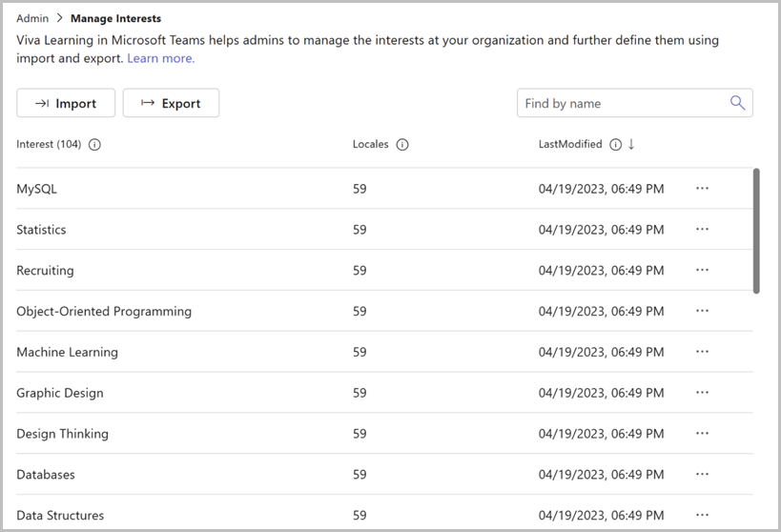Select the Design Thinking interest

tap(62, 434)
